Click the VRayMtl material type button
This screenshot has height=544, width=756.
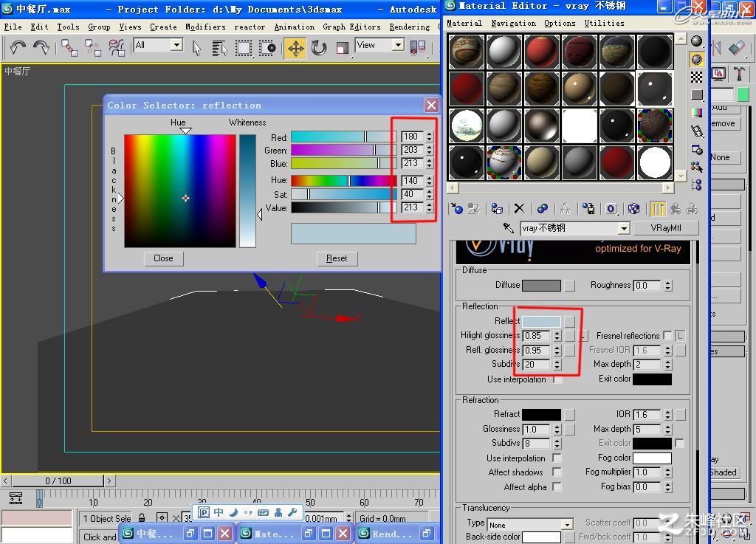click(x=666, y=228)
